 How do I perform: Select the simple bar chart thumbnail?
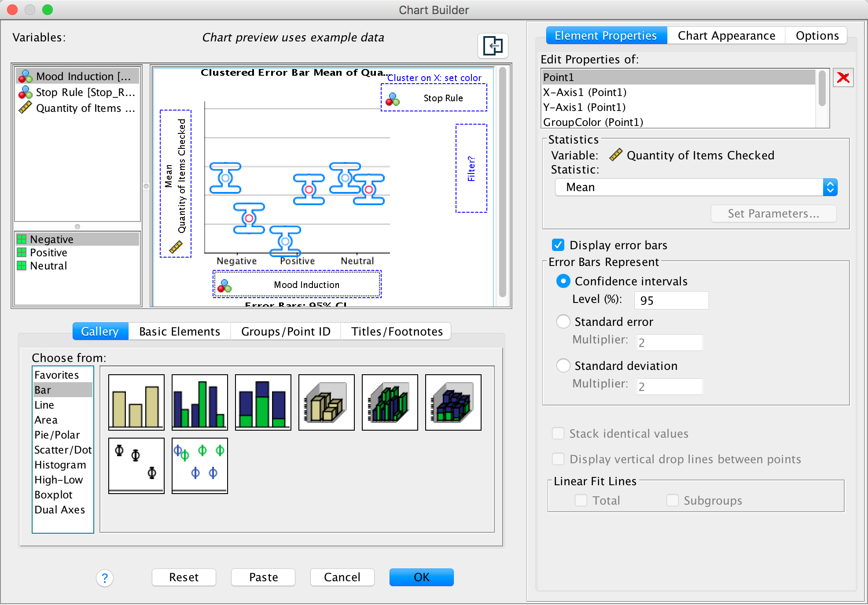136,402
